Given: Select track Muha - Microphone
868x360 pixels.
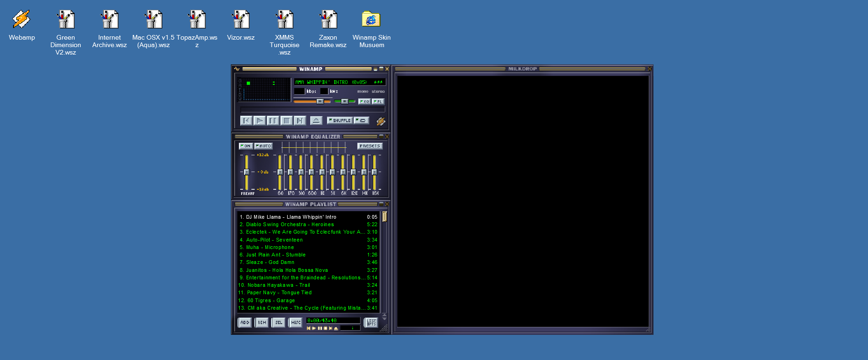Looking at the screenshot, I should point(308,247).
